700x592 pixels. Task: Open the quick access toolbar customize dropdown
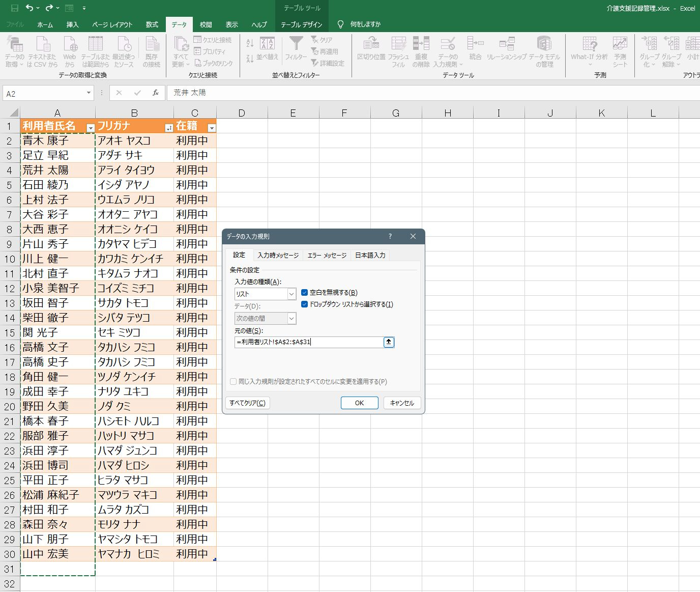pyautogui.click(x=84, y=8)
